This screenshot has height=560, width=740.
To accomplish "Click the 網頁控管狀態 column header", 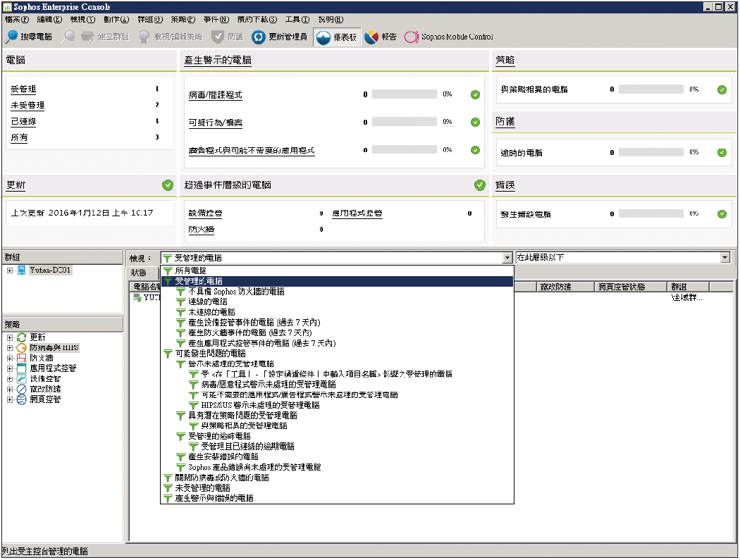I will pyautogui.click(x=630, y=287).
